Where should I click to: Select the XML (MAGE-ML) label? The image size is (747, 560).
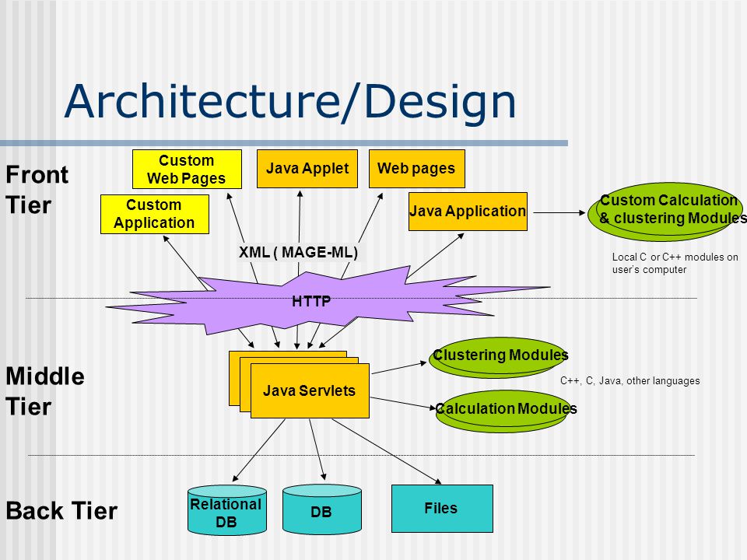click(298, 252)
